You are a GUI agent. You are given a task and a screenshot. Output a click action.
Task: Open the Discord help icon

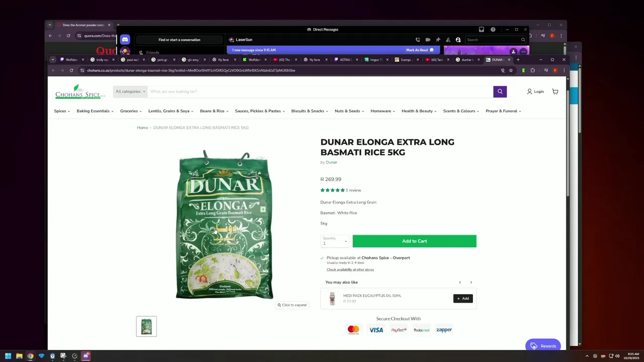pyautogui.click(x=493, y=29)
